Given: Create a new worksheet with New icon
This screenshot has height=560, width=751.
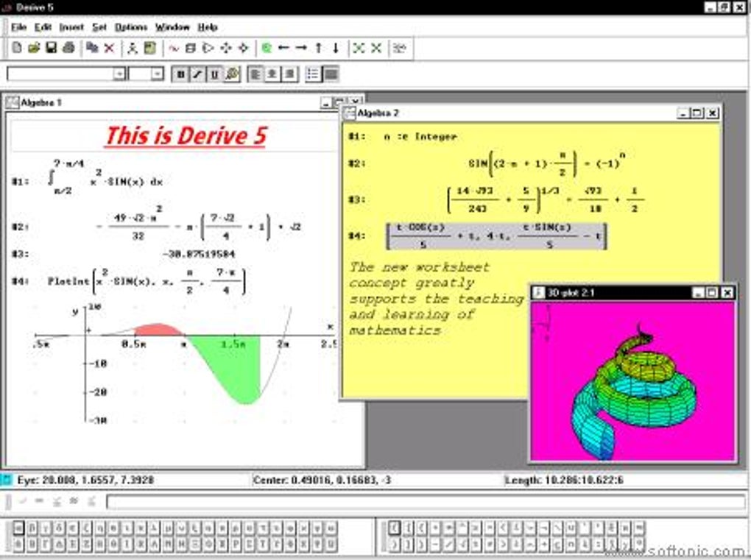Looking at the screenshot, I should pyautogui.click(x=17, y=48).
